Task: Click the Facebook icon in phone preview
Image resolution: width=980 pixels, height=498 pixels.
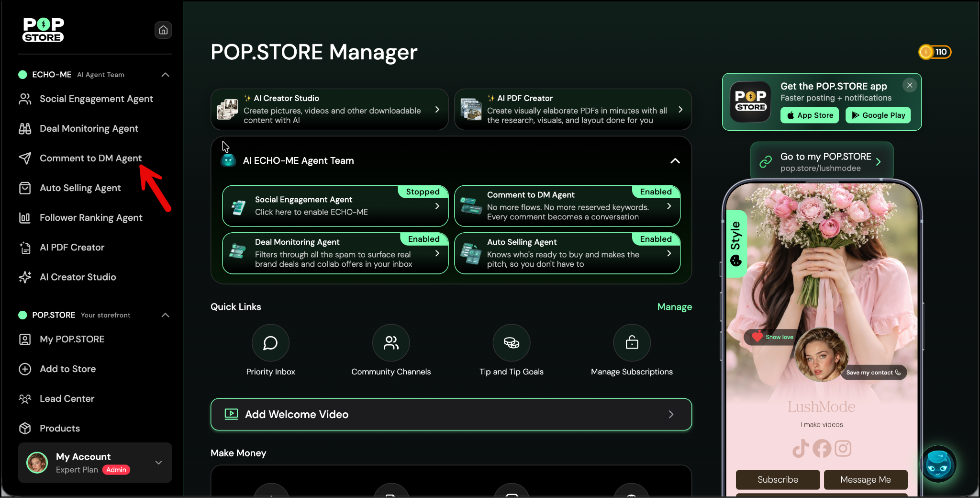Action: click(x=822, y=449)
